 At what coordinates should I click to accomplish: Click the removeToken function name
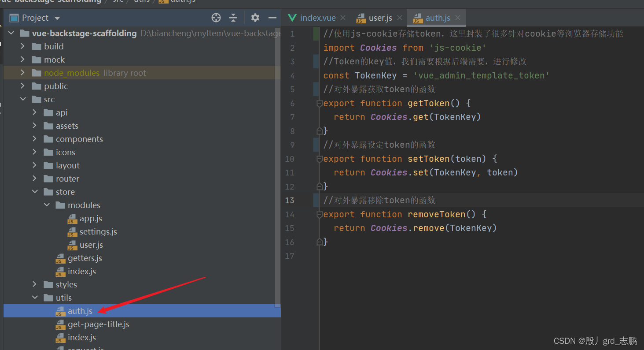[x=437, y=214]
